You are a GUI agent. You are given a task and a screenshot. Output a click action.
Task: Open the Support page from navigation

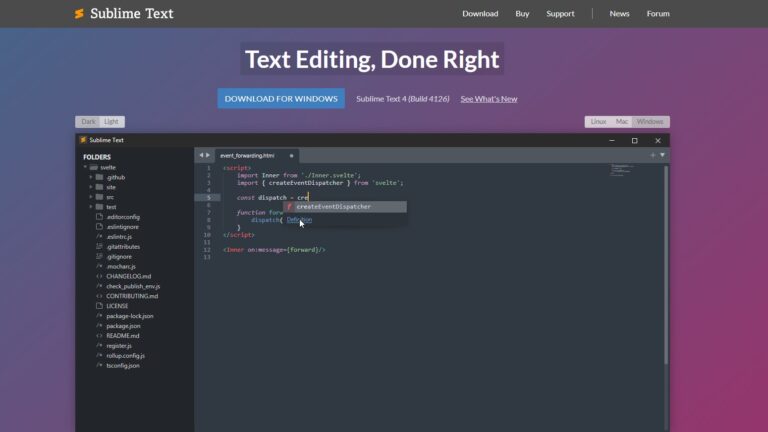560,14
